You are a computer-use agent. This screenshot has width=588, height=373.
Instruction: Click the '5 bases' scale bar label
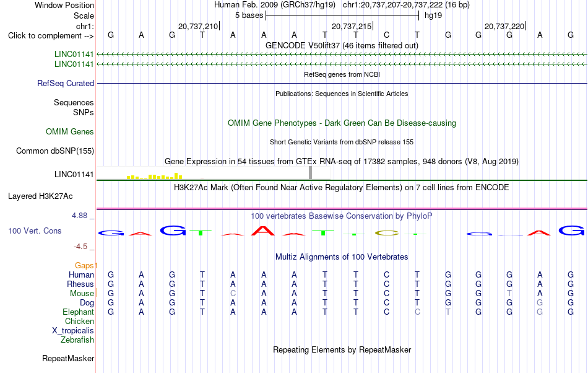(249, 15)
